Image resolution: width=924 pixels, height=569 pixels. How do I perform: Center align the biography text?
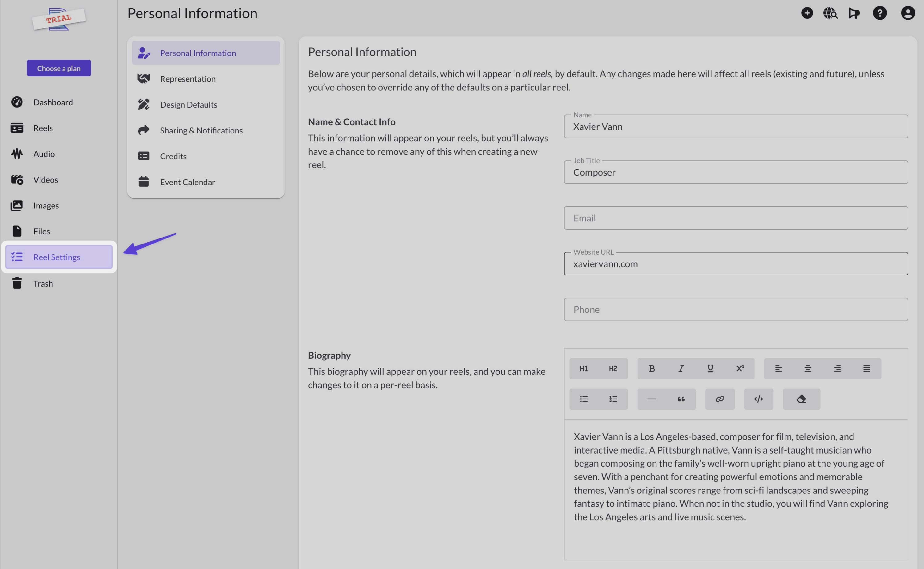(x=807, y=369)
